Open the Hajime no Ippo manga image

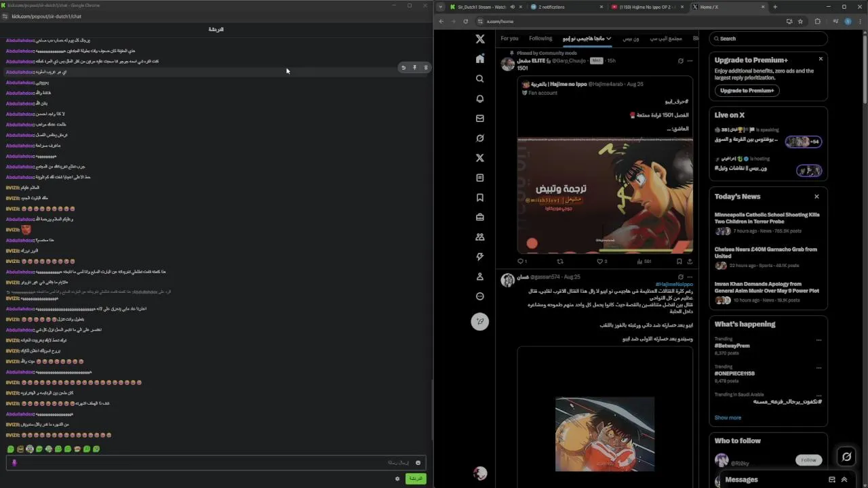(x=605, y=195)
